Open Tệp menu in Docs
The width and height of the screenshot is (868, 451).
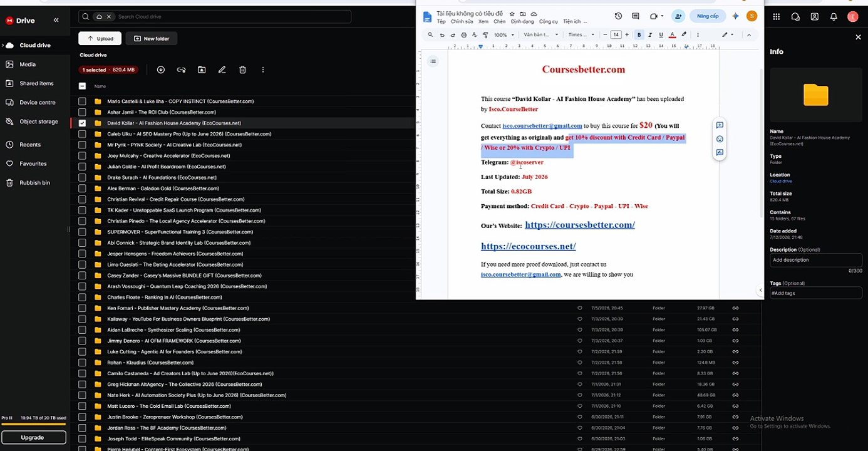[441, 22]
